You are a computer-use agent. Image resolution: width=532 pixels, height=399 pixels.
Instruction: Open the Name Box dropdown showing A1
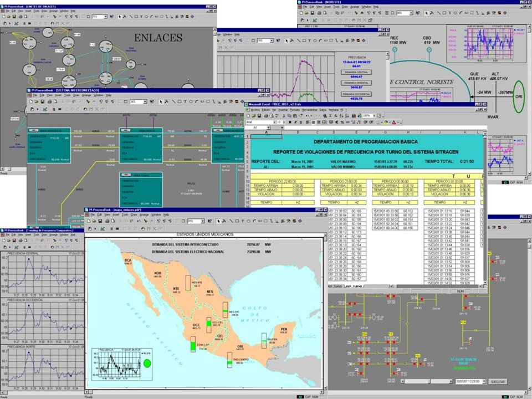click(x=268, y=127)
